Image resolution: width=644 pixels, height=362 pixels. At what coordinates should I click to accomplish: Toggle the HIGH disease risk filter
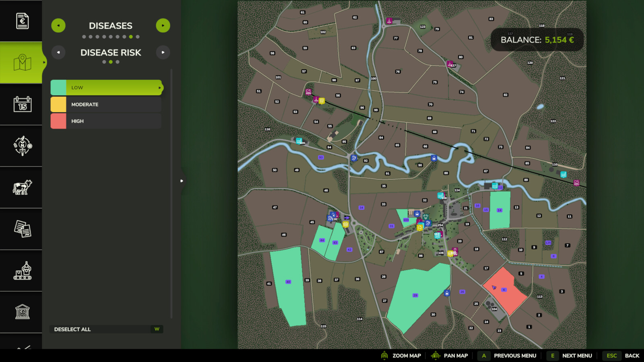(106, 121)
